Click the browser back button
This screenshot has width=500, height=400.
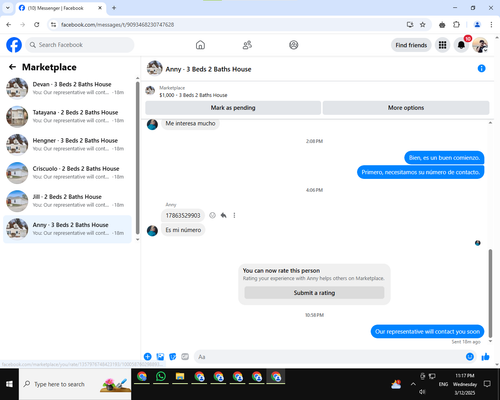click(9, 25)
